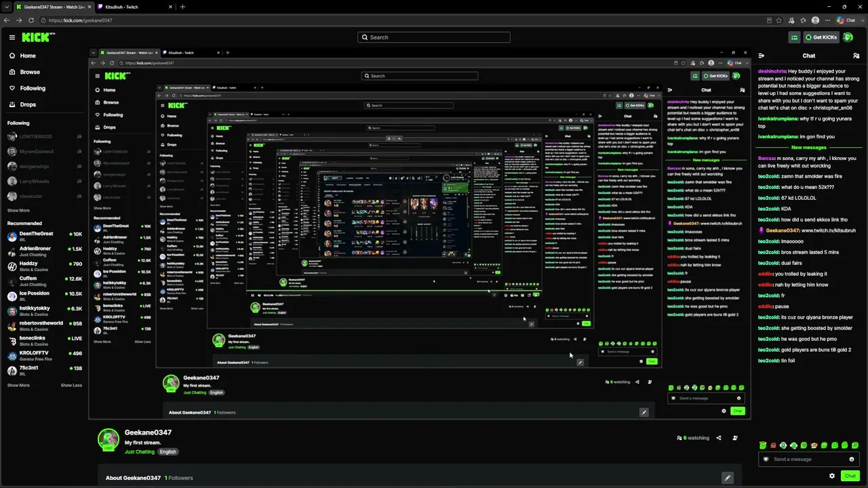Screen dimensions: 868x488
Task: View site info via the address bar lock
Action: pos(43,20)
